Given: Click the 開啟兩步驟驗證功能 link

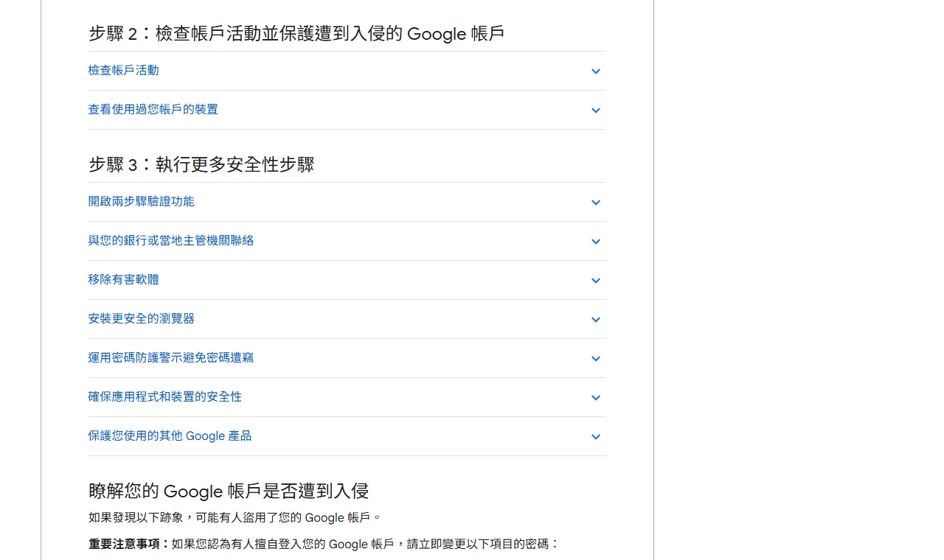Looking at the screenshot, I should pos(141,201).
